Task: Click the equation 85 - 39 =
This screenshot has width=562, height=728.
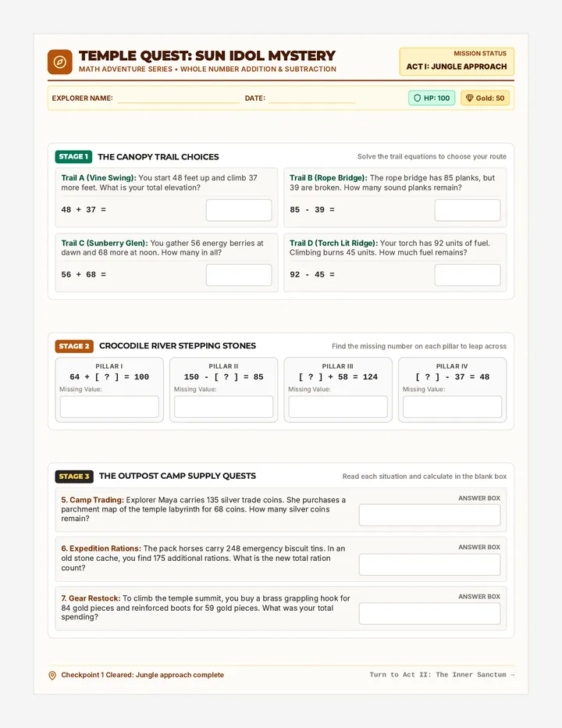Action: 312,210
